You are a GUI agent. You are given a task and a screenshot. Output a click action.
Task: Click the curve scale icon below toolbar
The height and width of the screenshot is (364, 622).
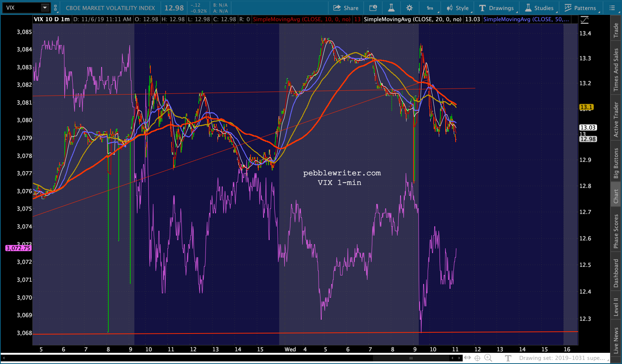585,20
